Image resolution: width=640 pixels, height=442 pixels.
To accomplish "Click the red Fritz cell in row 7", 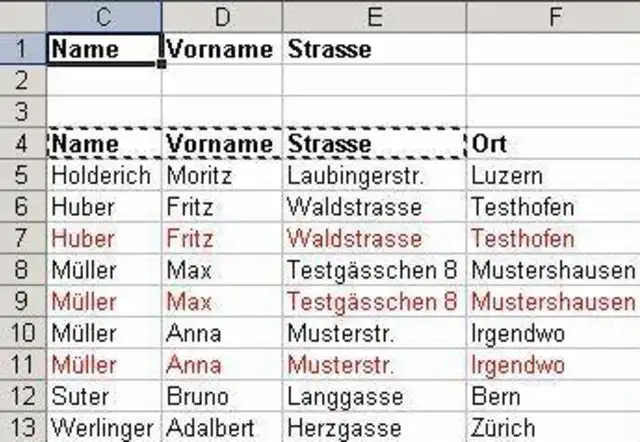I will tap(222, 239).
